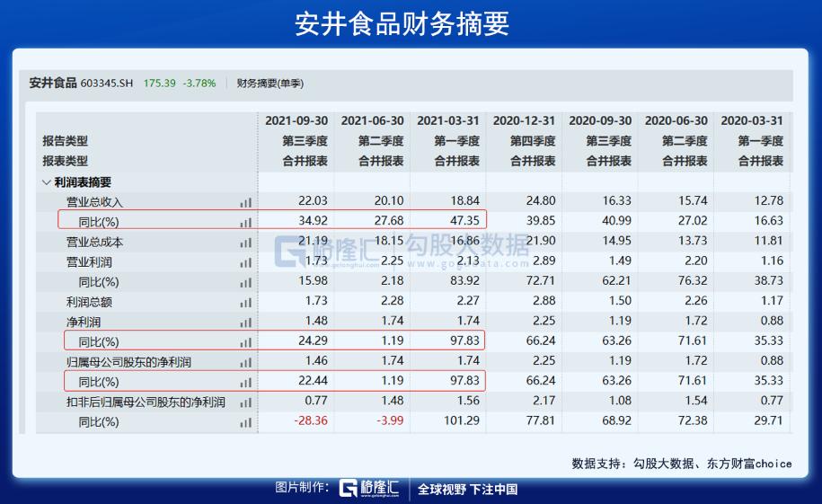Click value 29.71 in bottom row

(x=768, y=420)
